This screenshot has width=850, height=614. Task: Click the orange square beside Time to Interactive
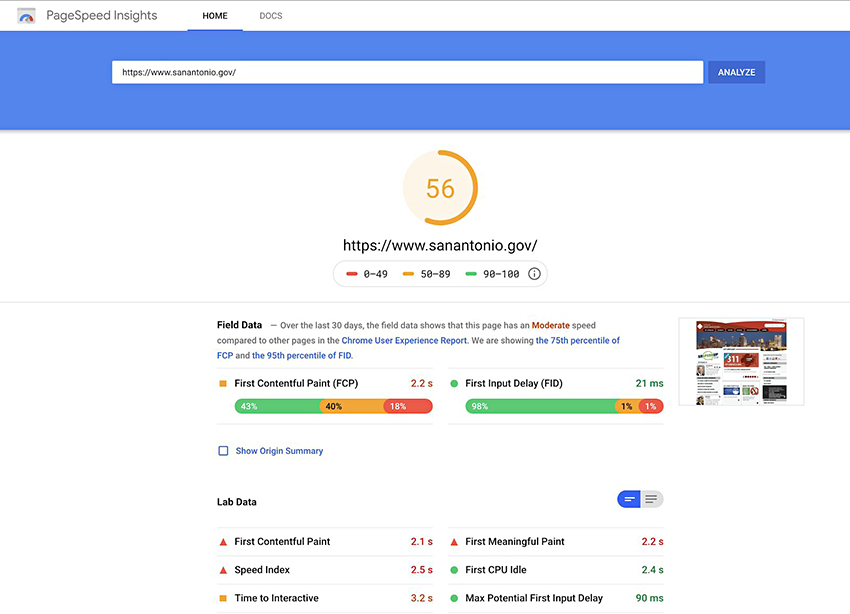[223, 598]
